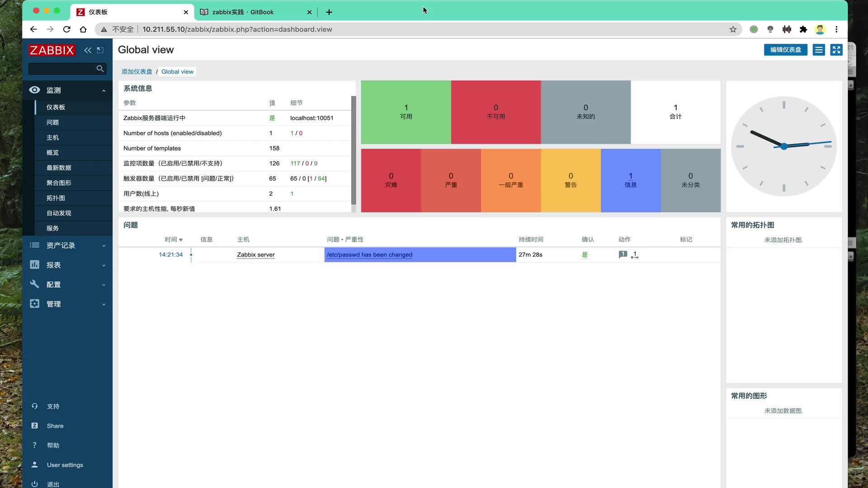Click the clock analog widget display
The height and width of the screenshot is (488, 868).
(784, 146)
